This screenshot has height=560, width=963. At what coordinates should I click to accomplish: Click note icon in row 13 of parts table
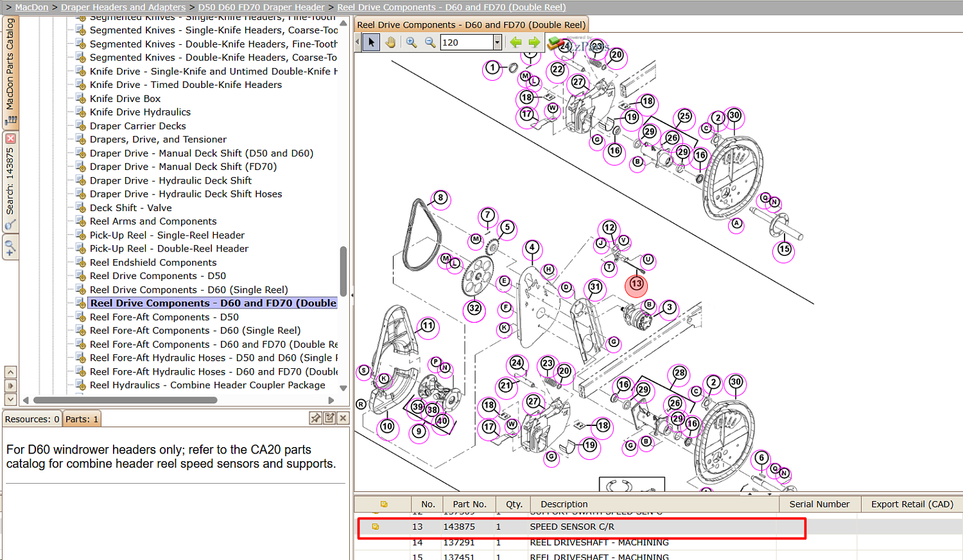click(x=376, y=527)
